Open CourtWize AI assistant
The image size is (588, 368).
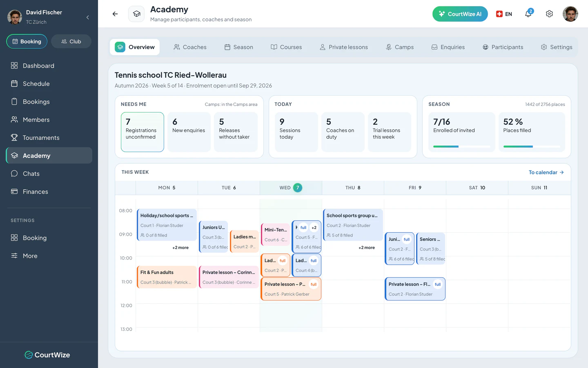(460, 14)
